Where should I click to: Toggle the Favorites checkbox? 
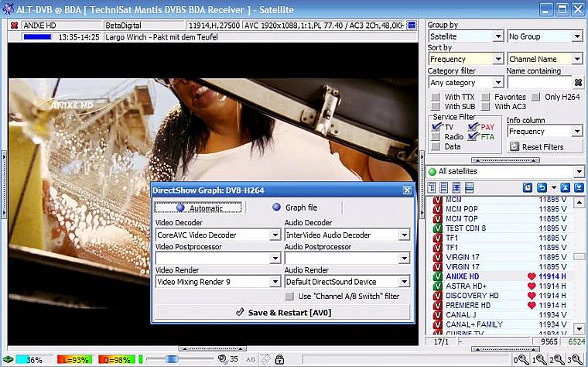click(486, 98)
